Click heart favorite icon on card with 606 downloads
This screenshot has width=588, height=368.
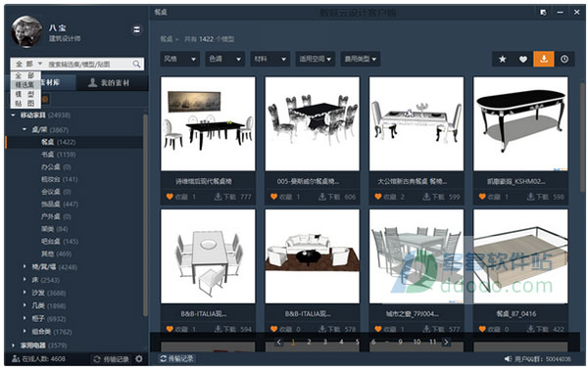pyautogui.click(x=273, y=197)
